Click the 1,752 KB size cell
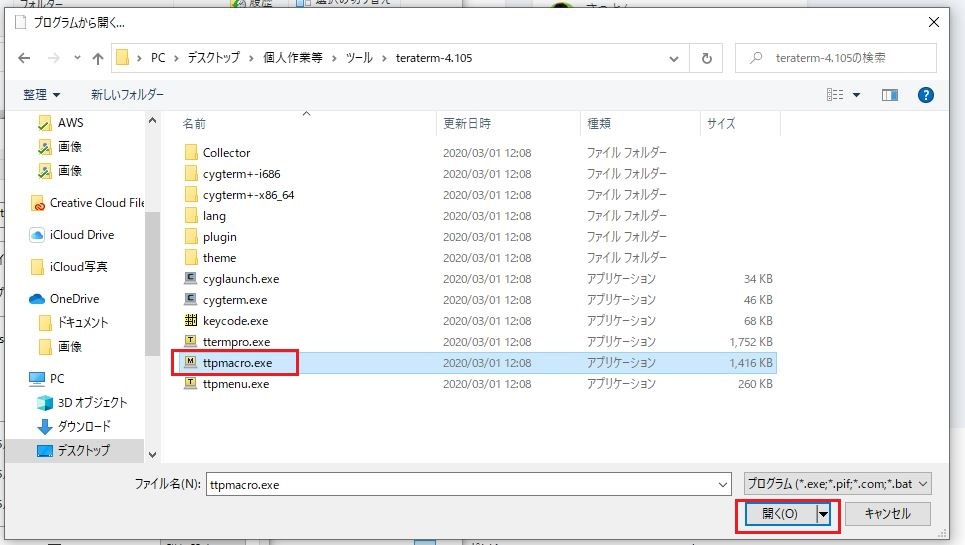The image size is (965, 545). click(x=751, y=342)
